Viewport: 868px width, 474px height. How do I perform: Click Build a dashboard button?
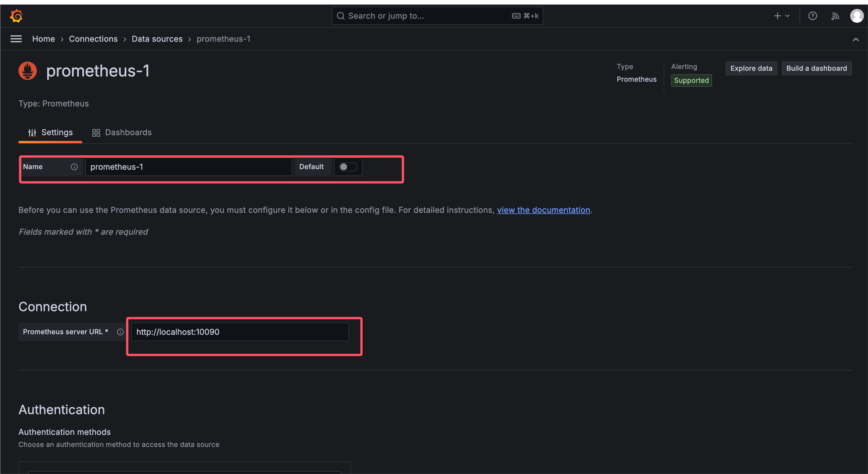(816, 68)
